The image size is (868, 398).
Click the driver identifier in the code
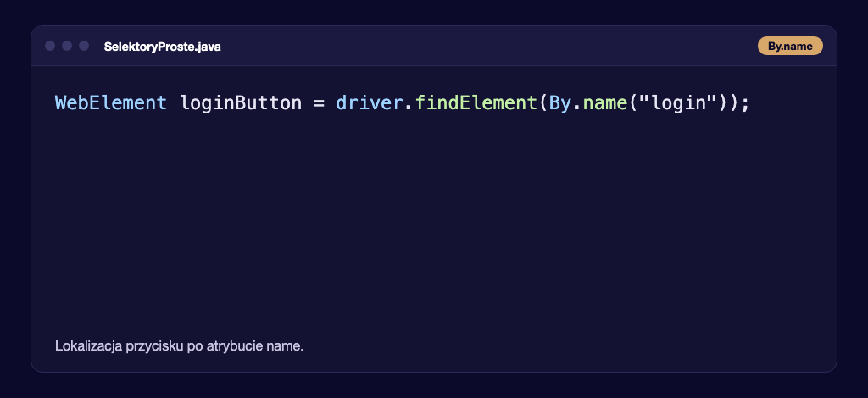369,102
